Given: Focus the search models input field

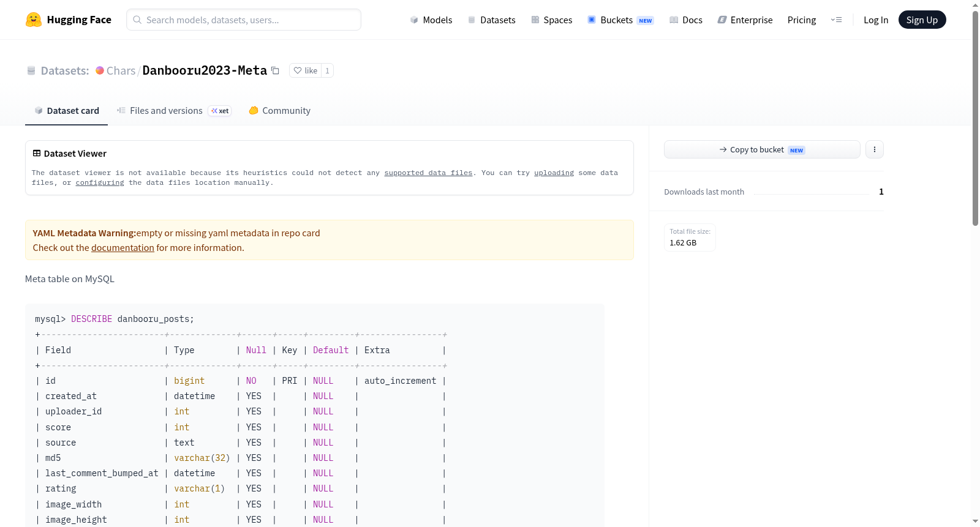Looking at the screenshot, I should pyautogui.click(x=244, y=20).
